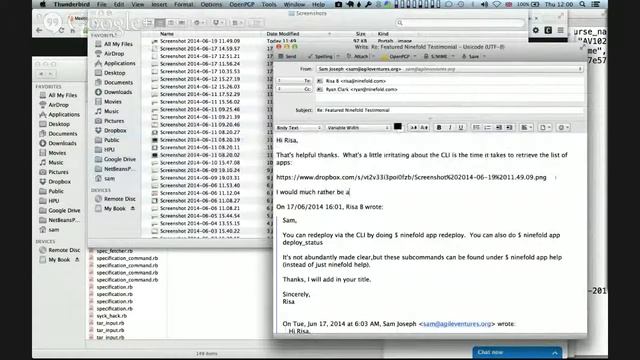This screenshot has width=640, height=360.
Task: Open the smiley insert dropdown
Action: (x=564, y=128)
